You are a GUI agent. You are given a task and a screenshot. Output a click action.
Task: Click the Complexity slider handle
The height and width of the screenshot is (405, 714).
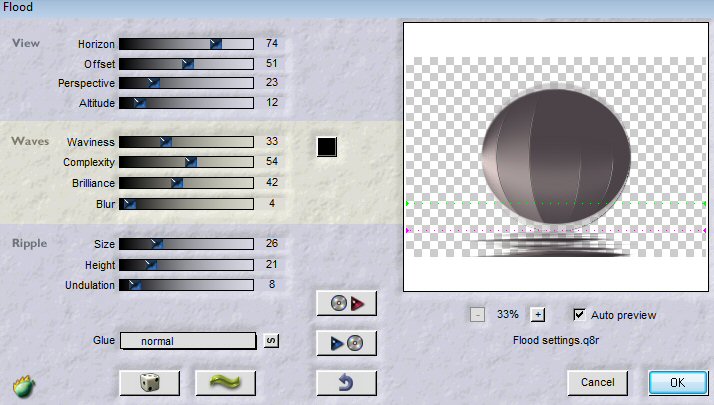[x=191, y=162]
